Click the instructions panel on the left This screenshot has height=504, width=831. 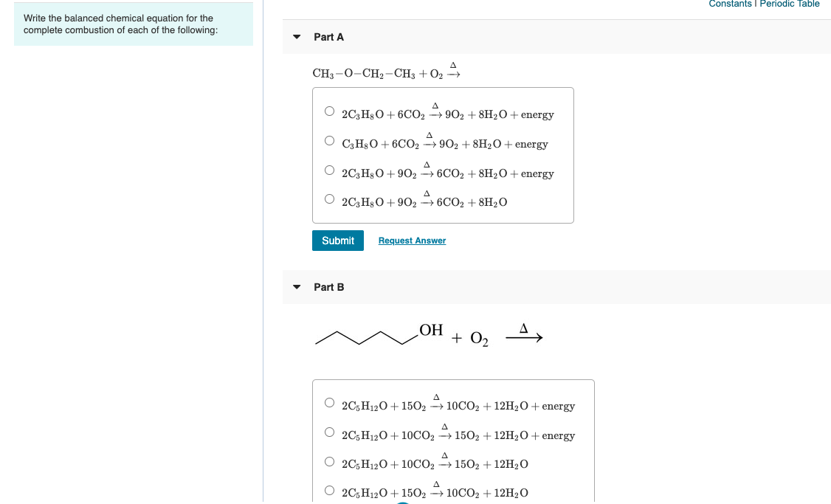[x=133, y=24]
